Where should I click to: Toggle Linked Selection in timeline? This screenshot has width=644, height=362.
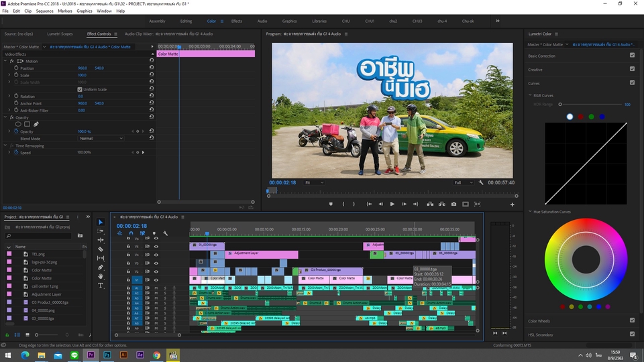[142, 233]
